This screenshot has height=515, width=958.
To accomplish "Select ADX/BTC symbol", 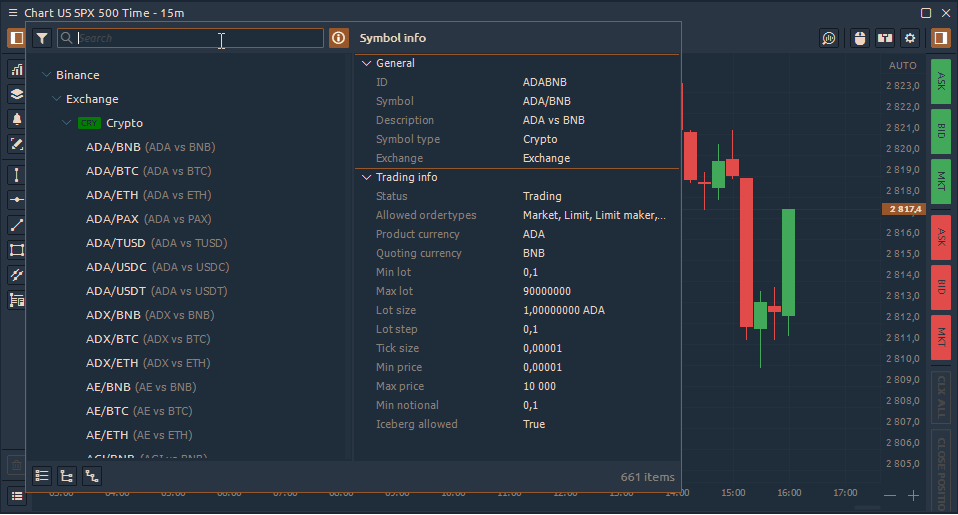I will coord(148,339).
